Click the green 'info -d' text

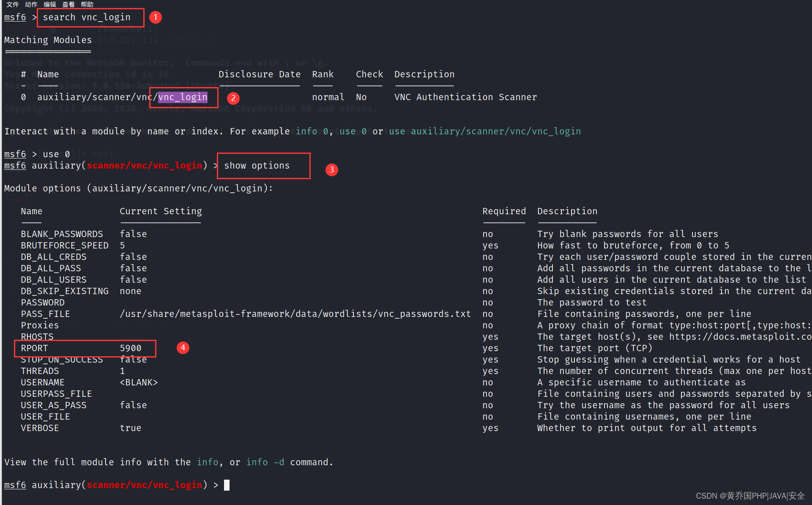tap(265, 462)
